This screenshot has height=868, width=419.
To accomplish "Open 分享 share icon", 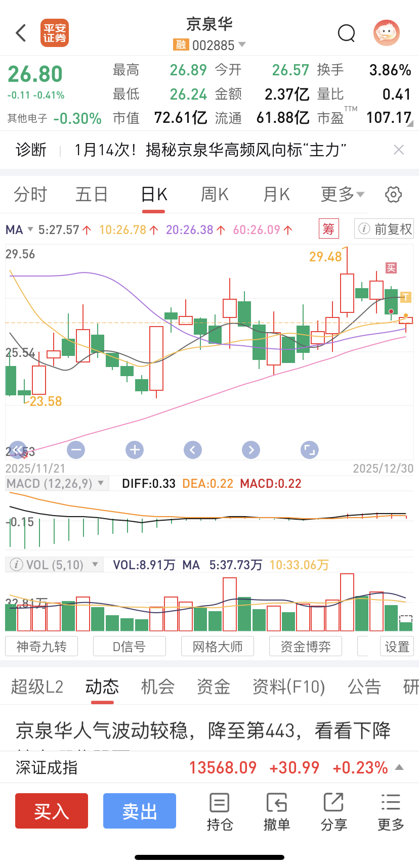I will click(334, 812).
